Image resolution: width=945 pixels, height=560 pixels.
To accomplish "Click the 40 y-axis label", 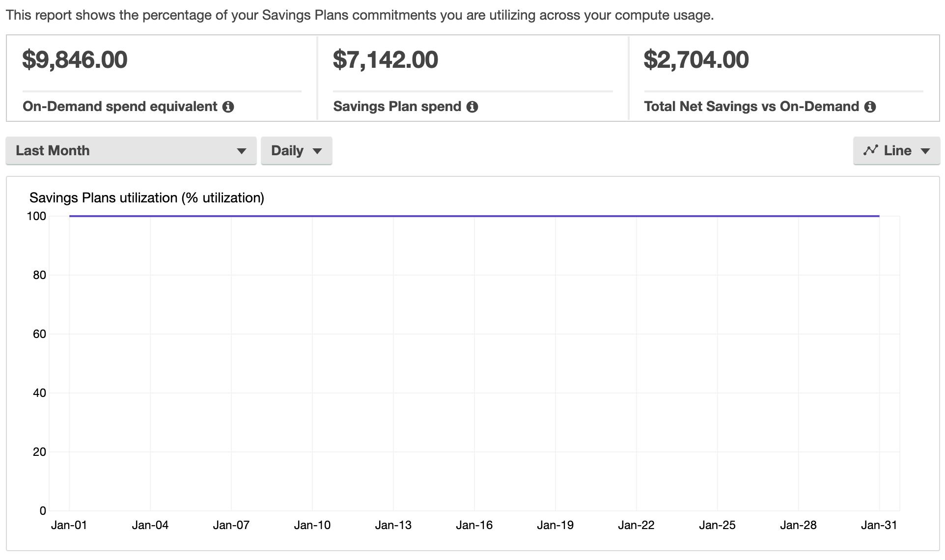I will (40, 393).
